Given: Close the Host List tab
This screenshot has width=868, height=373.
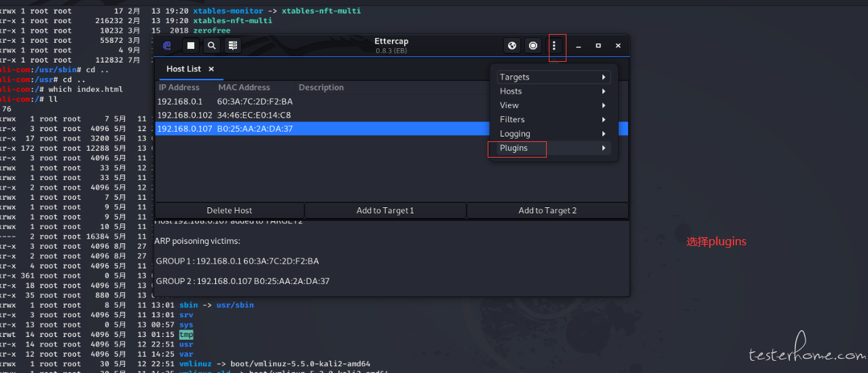Looking at the screenshot, I should pyautogui.click(x=211, y=69).
